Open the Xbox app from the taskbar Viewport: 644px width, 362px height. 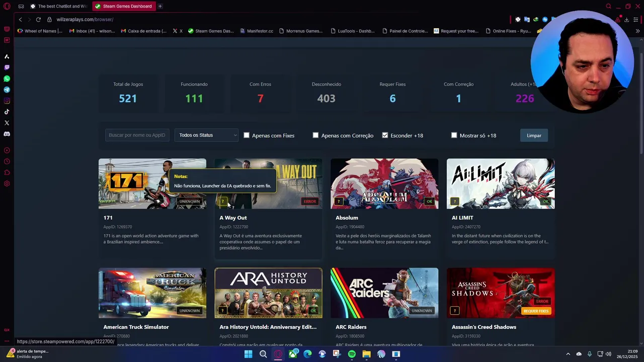pos(293,354)
